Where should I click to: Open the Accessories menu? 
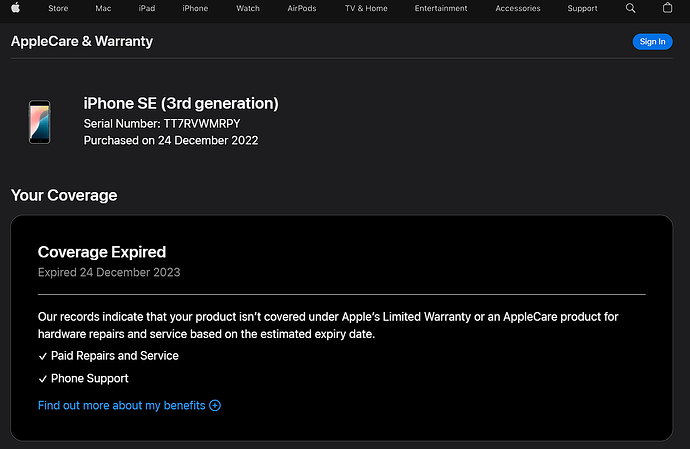[518, 8]
